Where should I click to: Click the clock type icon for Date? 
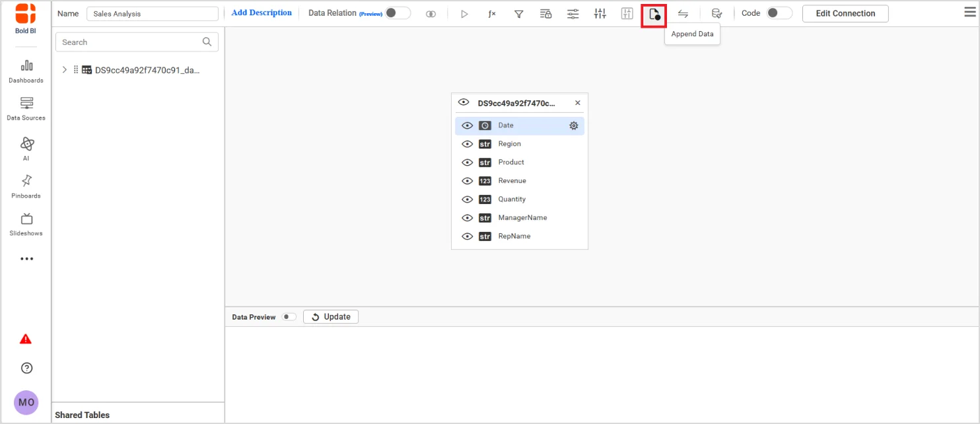pyautogui.click(x=485, y=125)
